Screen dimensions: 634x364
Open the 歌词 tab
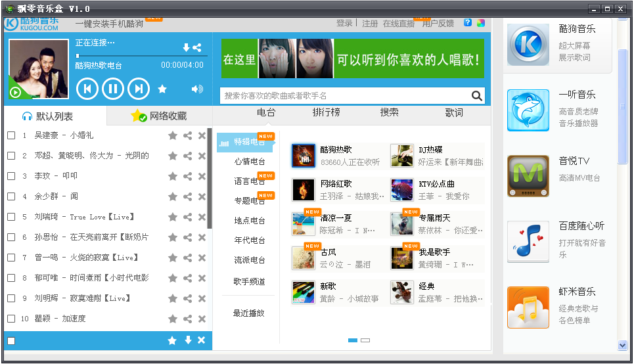click(x=454, y=112)
